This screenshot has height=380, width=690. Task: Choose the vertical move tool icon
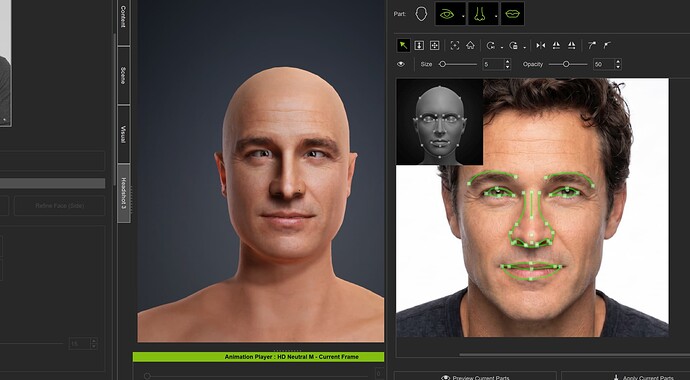[419, 45]
